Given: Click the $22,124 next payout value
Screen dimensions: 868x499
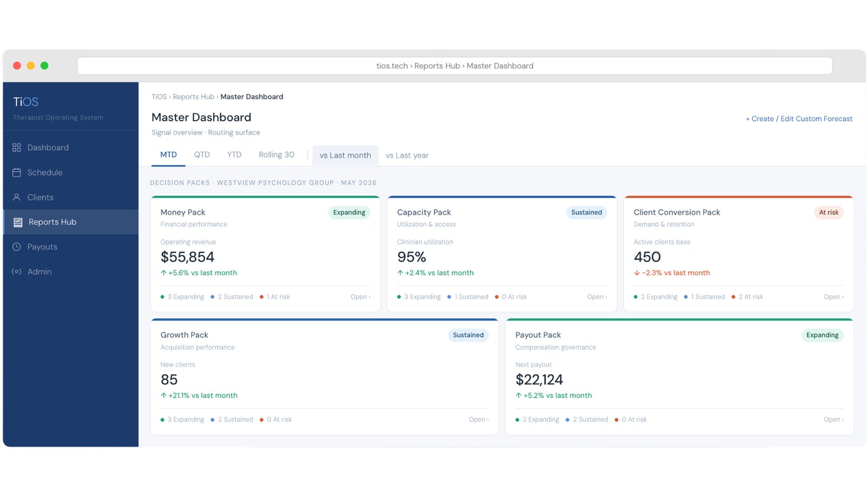Looking at the screenshot, I should click(x=539, y=380).
